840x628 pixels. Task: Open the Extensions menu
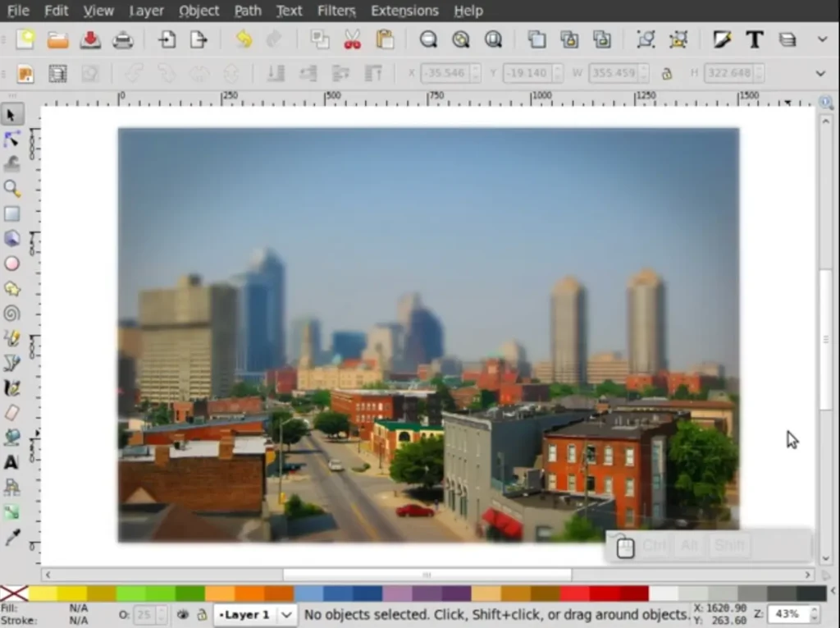coord(404,11)
